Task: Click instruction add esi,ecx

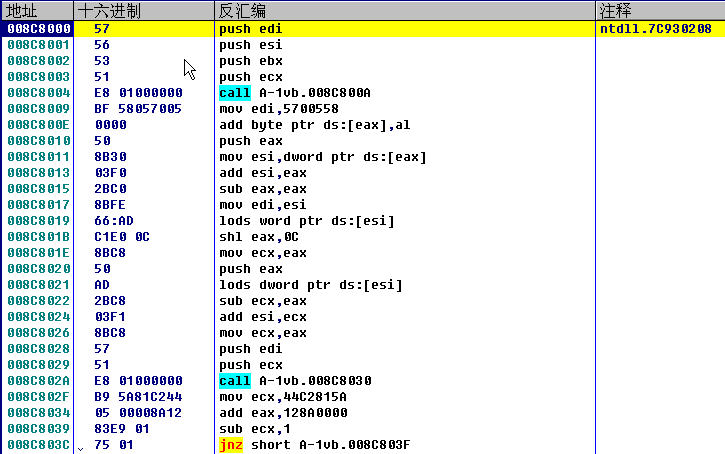Action: click(263, 317)
